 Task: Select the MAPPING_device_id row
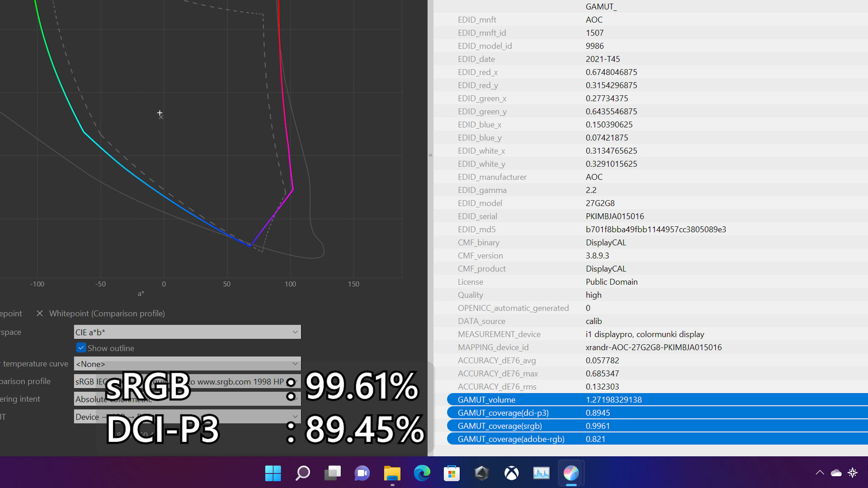coord(651,347)
